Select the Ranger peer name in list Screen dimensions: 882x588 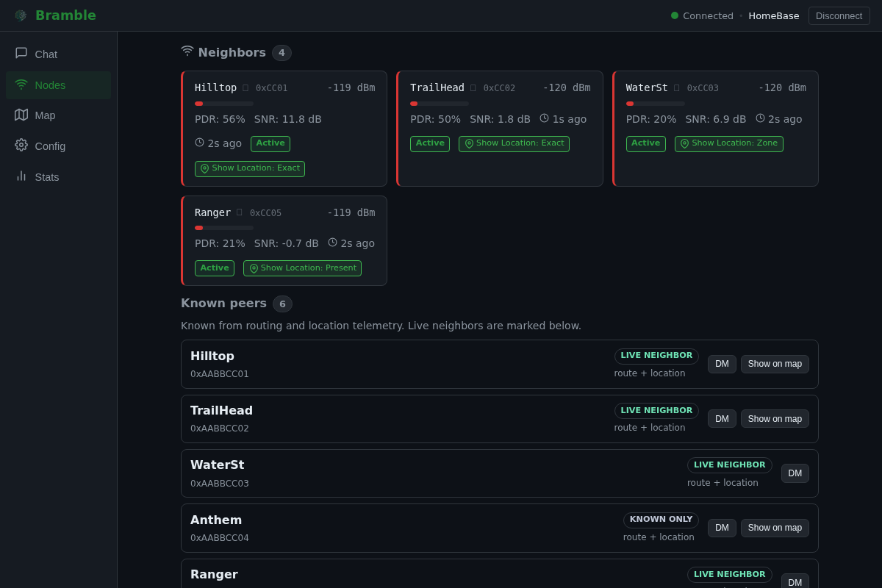214,574
